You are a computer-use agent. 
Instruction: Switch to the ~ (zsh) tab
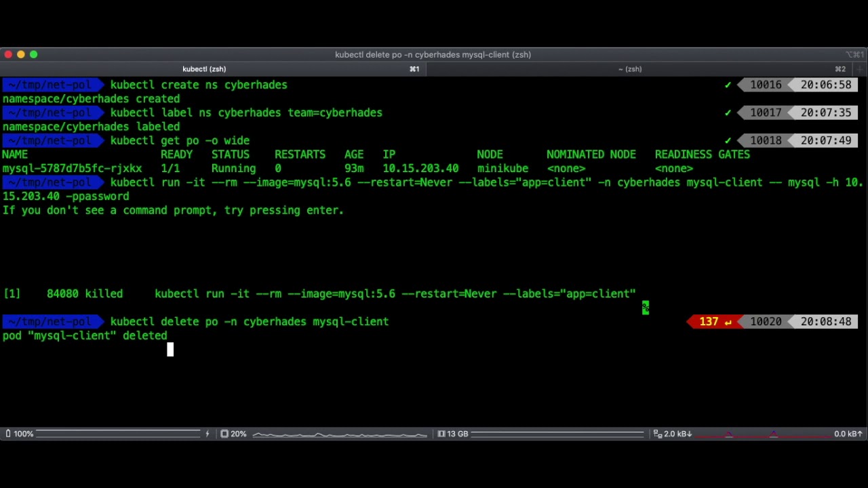[x=629, y=69]
